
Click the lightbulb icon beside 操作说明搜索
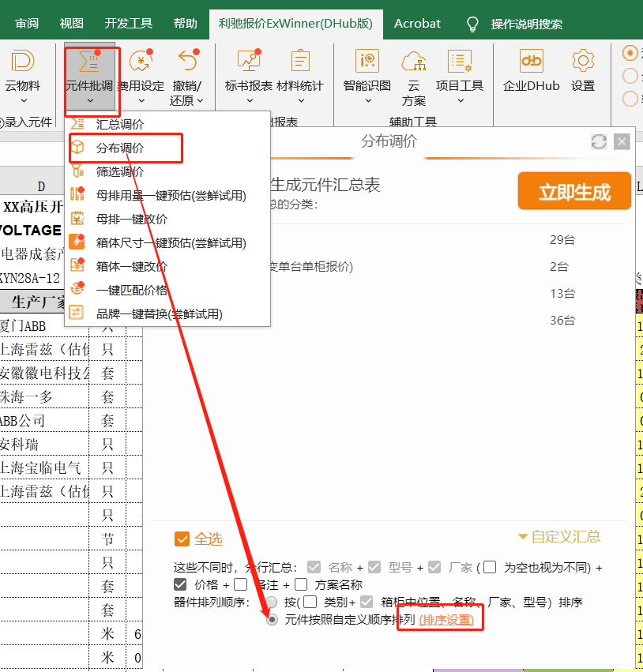[x=472, y=24]
